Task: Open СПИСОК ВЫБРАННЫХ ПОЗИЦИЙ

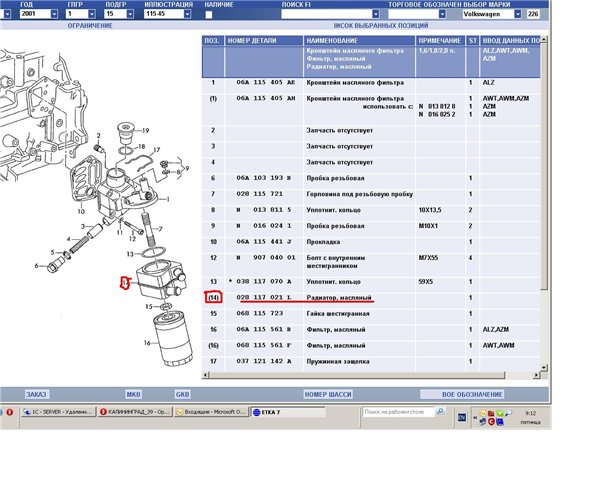Action: (381, 26)
